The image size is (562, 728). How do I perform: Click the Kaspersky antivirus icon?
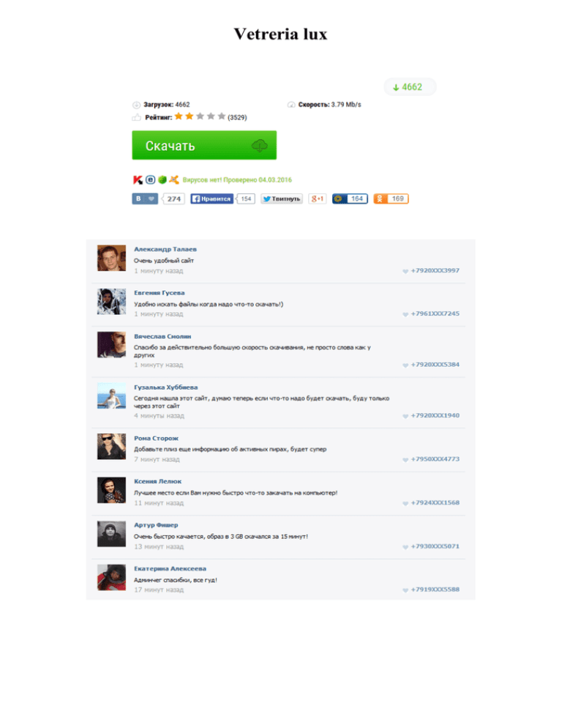click(x=138, y=179)
